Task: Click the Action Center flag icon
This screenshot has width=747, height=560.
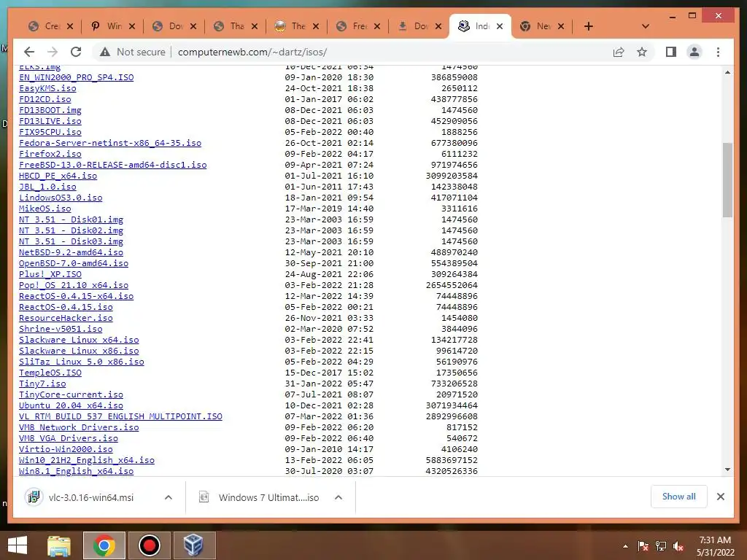Action: coord(643,545)
